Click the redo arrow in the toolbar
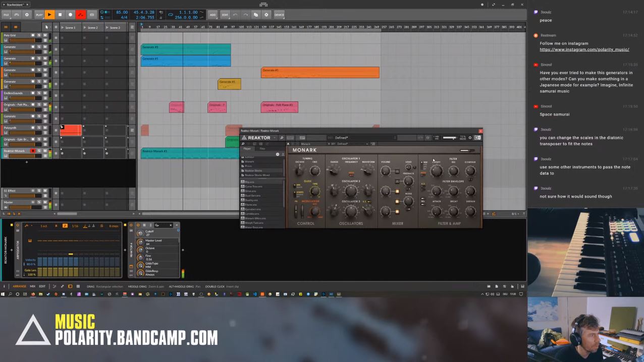 click(x=245, y=15)
